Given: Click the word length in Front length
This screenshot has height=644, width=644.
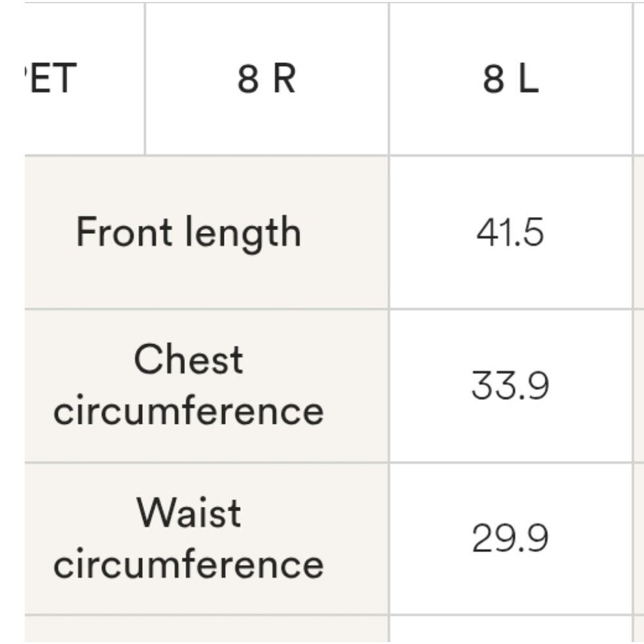Looking at the screenshot, I should [243, 234].
